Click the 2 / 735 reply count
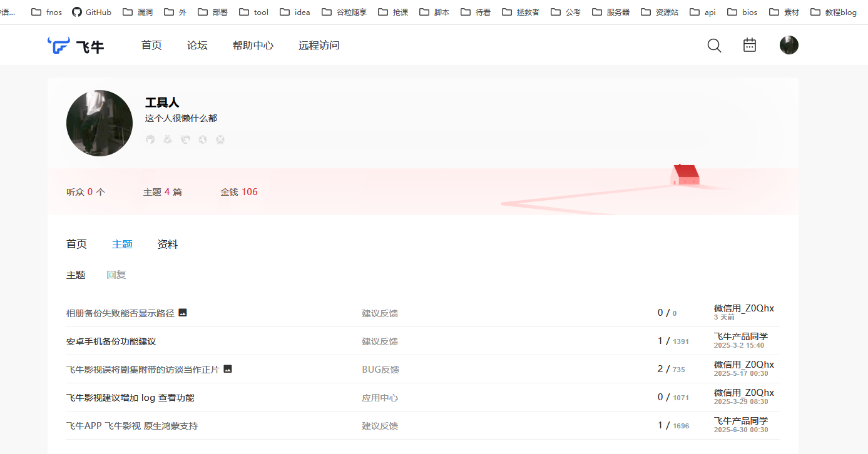The height and width of the screenshot is (454, 868). coord(671,369)
